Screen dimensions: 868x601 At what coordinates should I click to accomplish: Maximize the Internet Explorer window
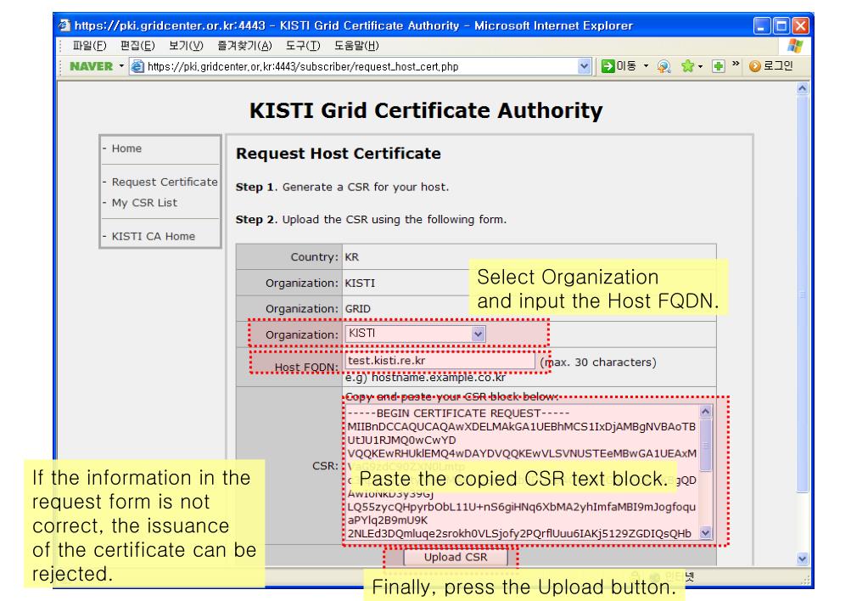pos(781,25)
